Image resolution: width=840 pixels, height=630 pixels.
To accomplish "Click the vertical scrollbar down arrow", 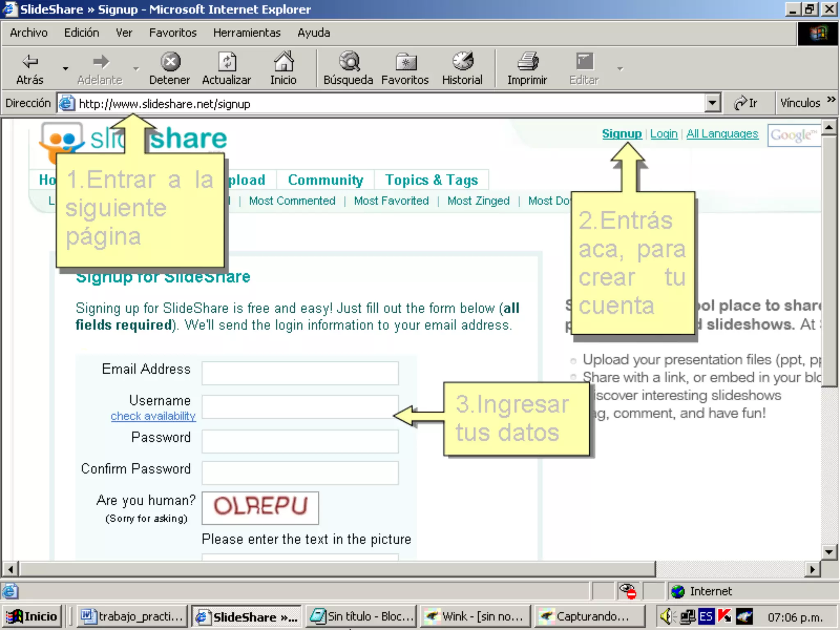I will coord(829,552).
